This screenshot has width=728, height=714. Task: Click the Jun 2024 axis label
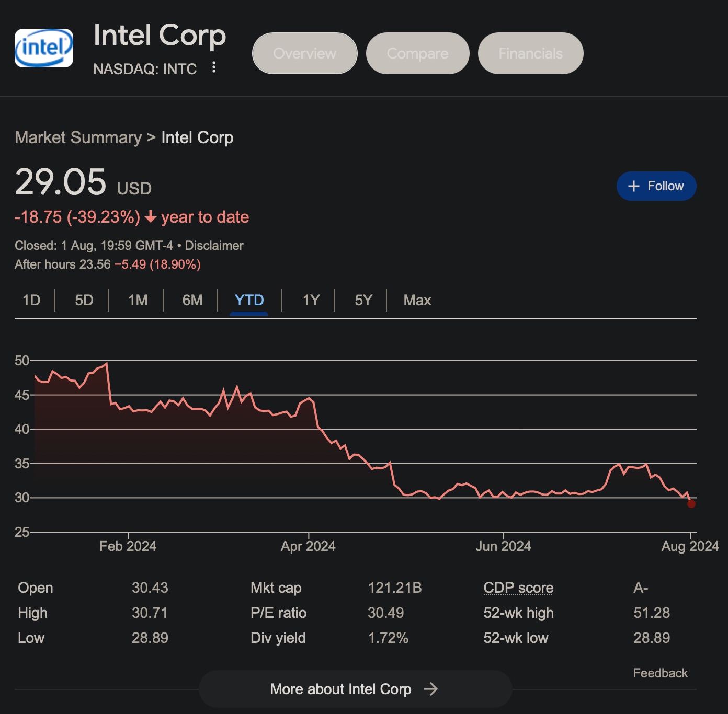[x=503, y=546]
